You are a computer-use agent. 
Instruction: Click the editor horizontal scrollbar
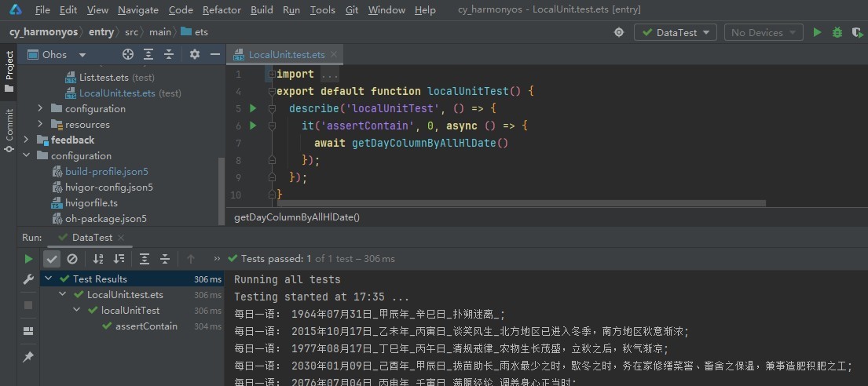click(x=518, y=202)
